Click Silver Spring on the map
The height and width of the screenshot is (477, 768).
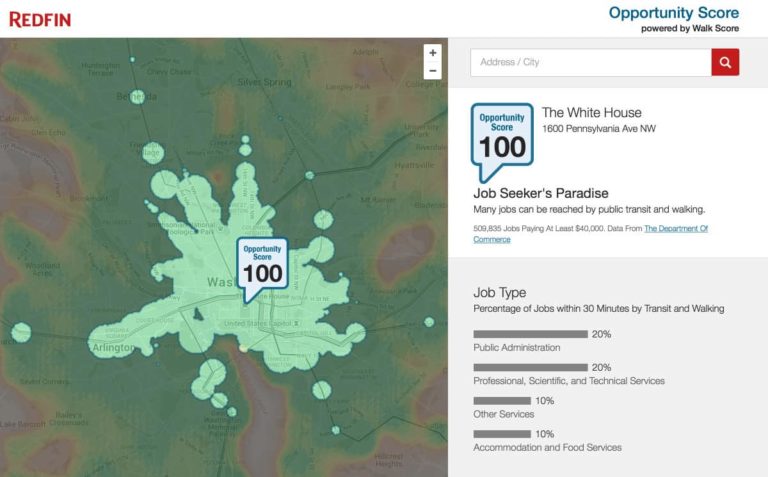click(262, 81)
